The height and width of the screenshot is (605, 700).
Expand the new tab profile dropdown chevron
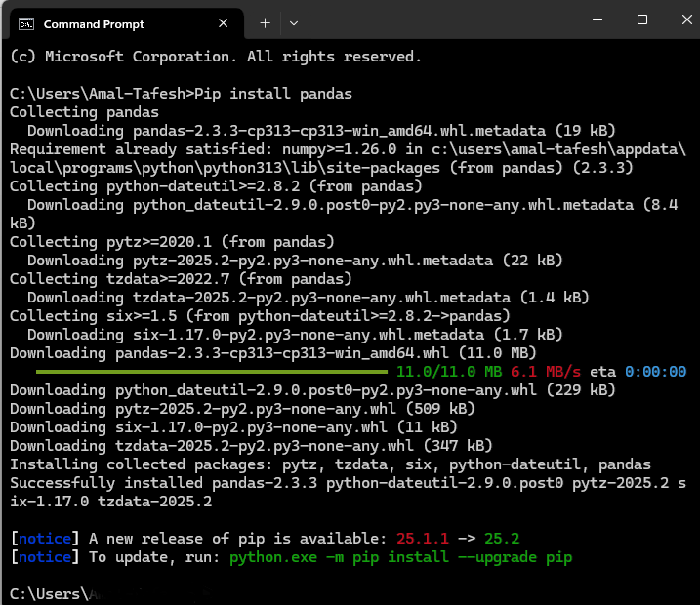[294, 22]
